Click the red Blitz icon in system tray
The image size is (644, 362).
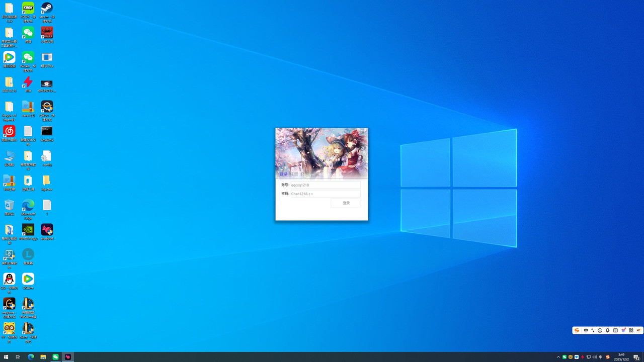click(x=583, y=357)
